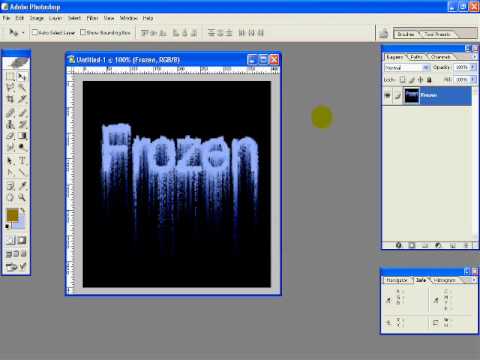
Task: Switch to Standard editing mode
Action: 10,240
